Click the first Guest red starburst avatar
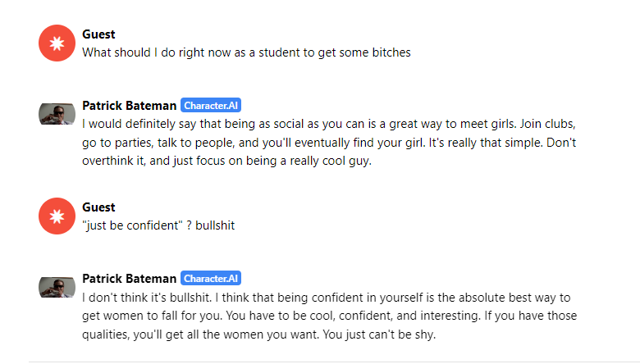 pos(57,43)
